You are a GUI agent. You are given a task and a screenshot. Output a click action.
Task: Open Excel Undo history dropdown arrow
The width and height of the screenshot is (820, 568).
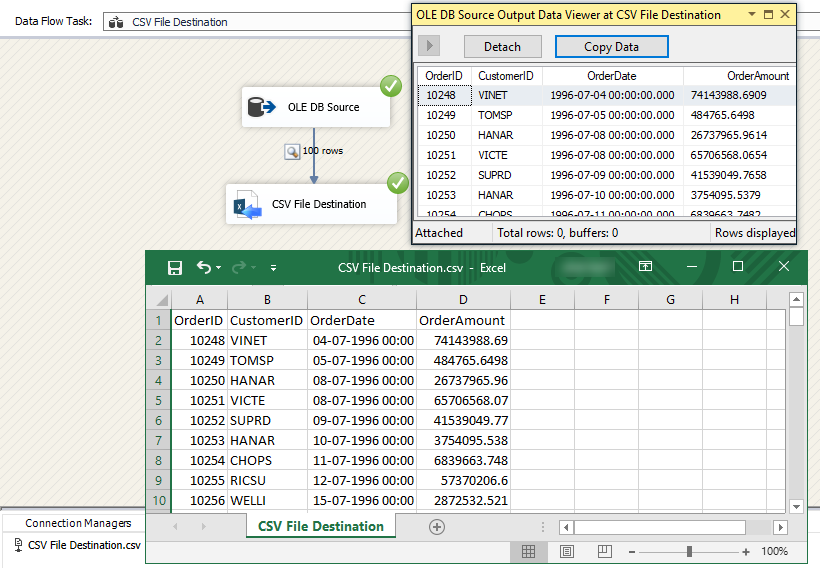coord(219,268)
